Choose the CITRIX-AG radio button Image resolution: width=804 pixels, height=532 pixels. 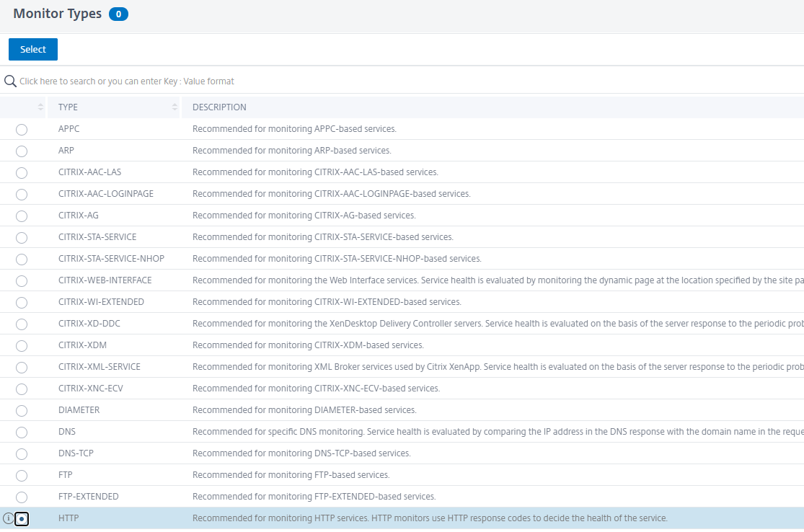[22, 216]
